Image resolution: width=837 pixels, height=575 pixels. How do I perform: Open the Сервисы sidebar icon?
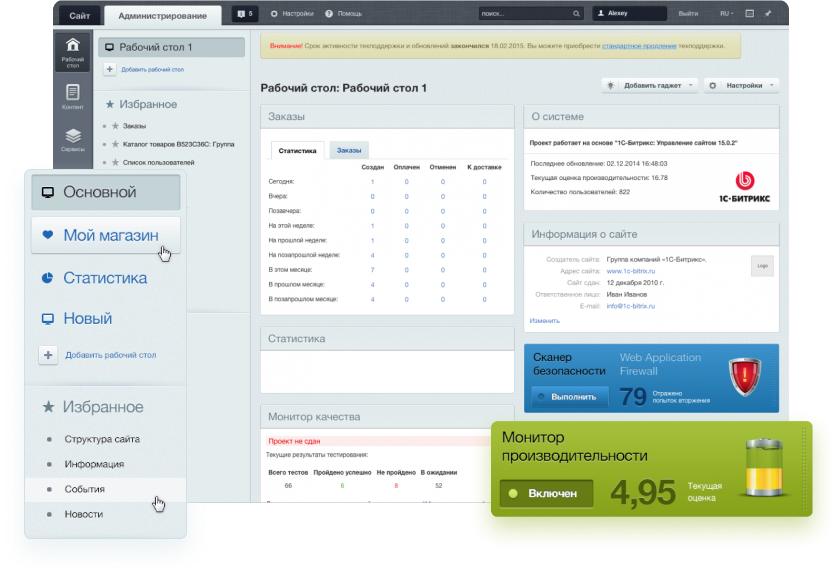(x=72, y=140)
